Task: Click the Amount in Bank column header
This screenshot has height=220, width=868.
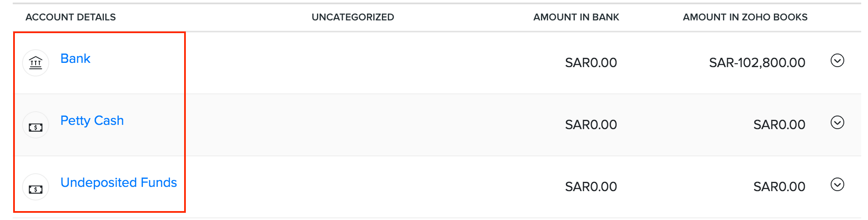Action: click(576, 17)
